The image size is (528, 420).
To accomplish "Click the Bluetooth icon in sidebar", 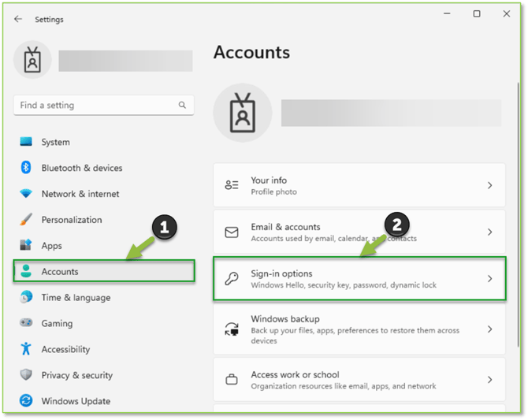I will pos(26,168).
